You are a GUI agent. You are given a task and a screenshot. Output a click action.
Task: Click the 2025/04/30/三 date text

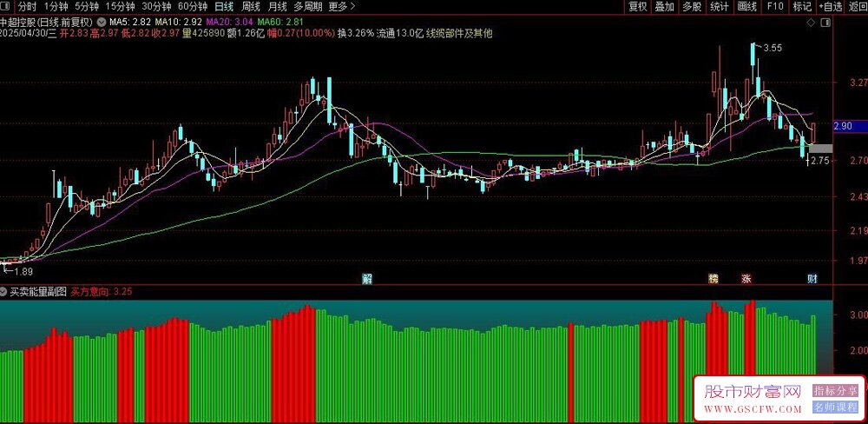pos(29,33)
